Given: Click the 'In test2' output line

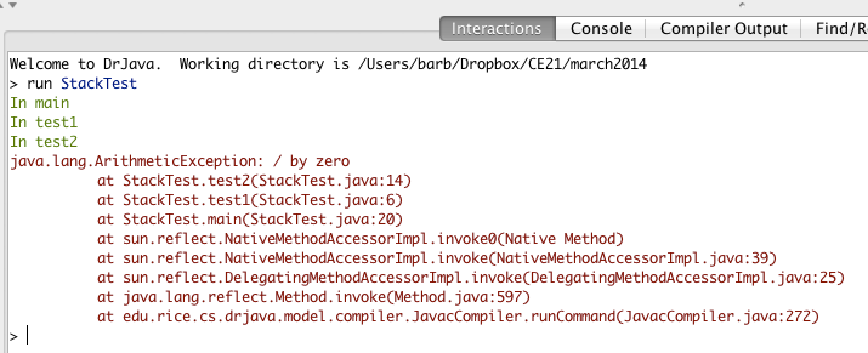Looking at the screenshot, I should tap(44, 142).
